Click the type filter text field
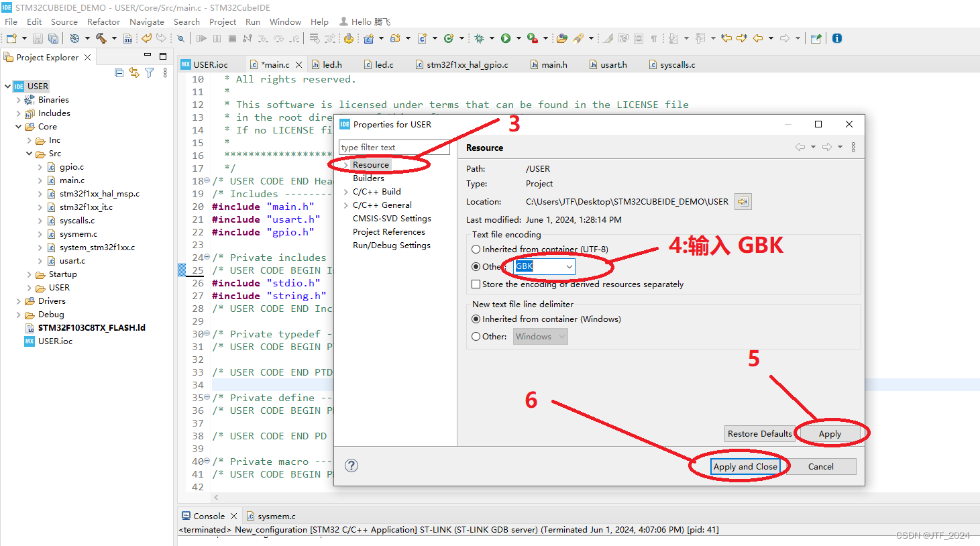Viewport: 980px width, 546px height. [394, 147]
